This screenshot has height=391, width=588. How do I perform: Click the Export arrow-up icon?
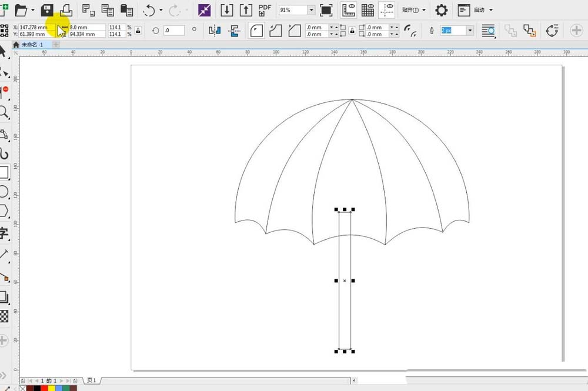(x=246, y=10)
